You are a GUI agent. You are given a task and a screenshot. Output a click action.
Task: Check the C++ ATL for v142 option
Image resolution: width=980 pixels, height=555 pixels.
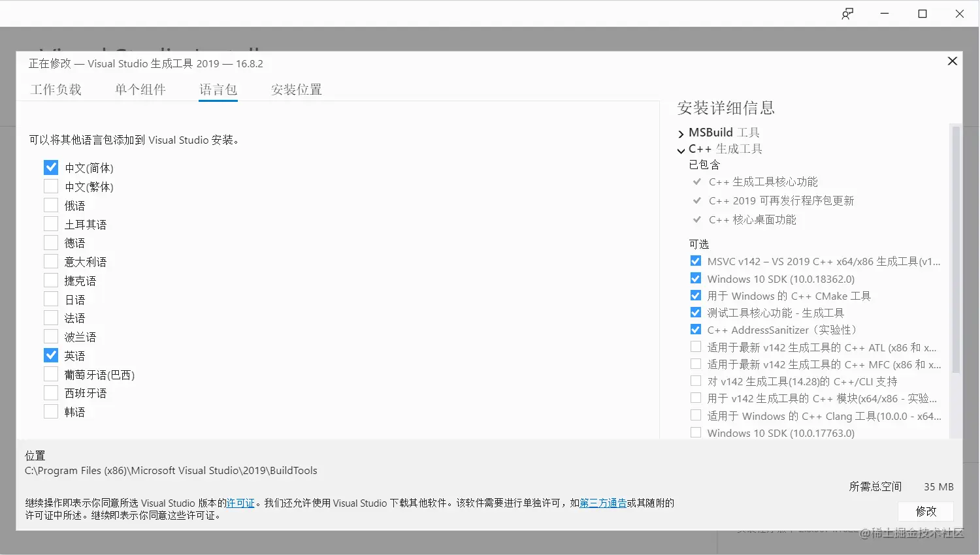(x=696, y=347)
